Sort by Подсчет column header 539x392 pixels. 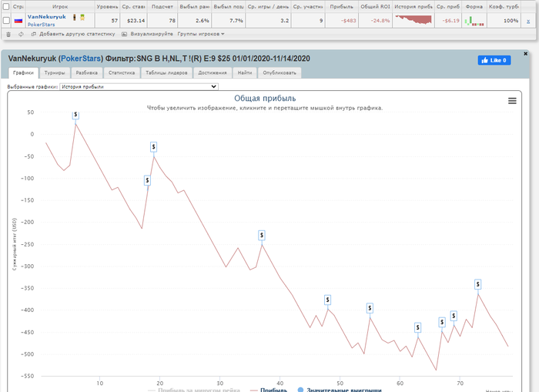[162, 6]
